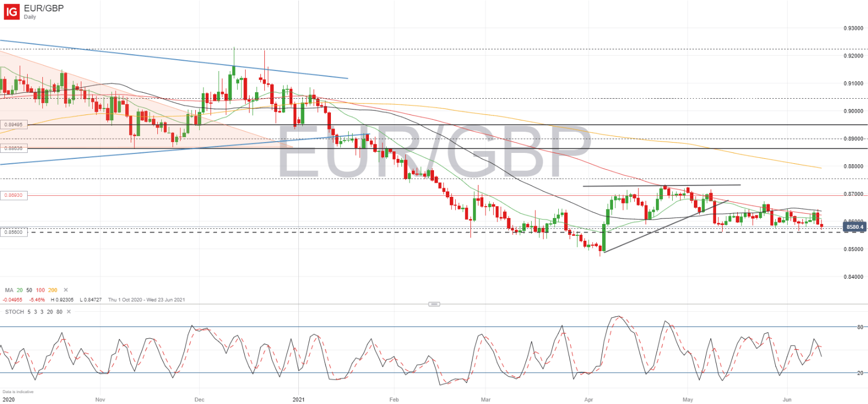Select the black 50 moving average period
This screenshot has width=868, height=404.
coord(29,290)
